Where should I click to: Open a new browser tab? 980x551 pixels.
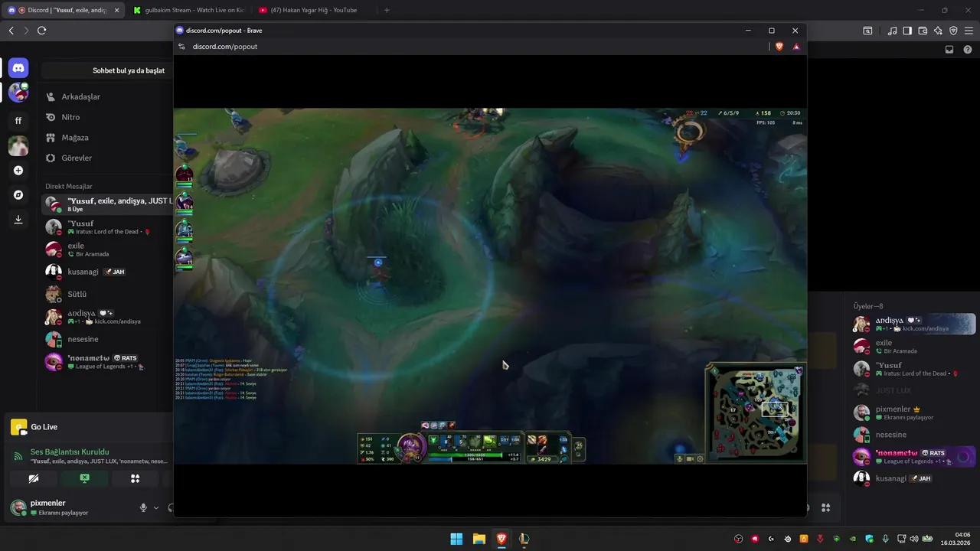[387, 10]
